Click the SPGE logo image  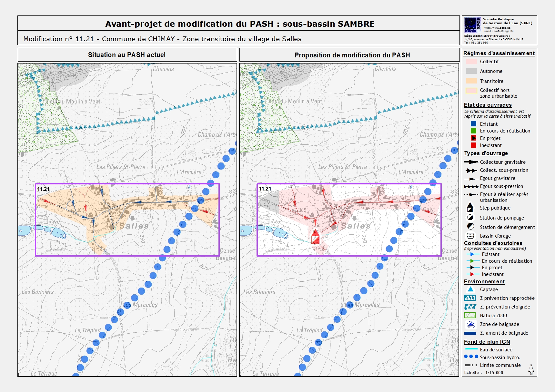[472, 25]
